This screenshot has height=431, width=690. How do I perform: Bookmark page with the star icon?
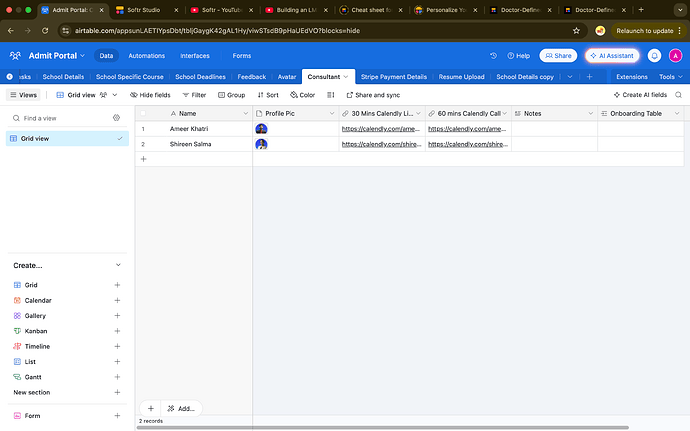pos(576,30)
